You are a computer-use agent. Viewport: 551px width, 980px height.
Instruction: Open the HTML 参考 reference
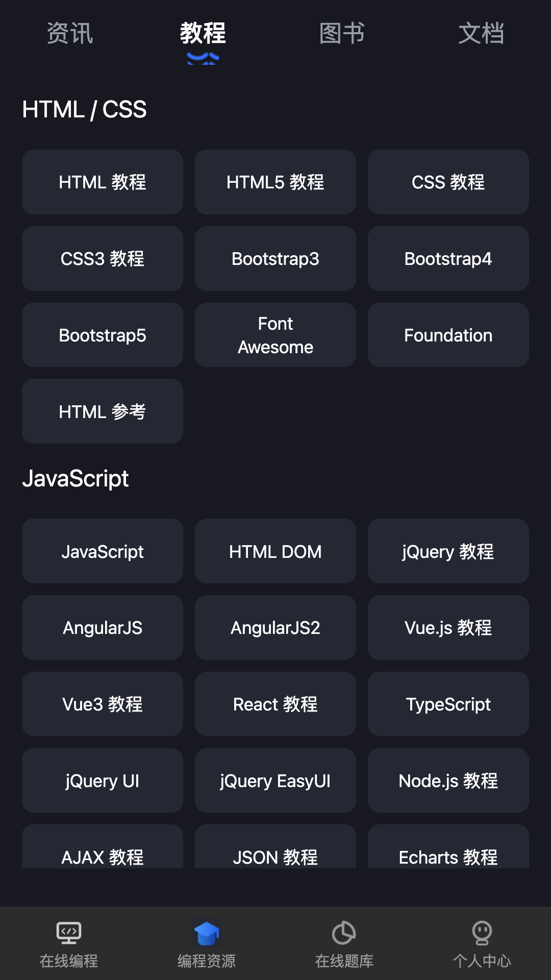[x=103, y=411]
